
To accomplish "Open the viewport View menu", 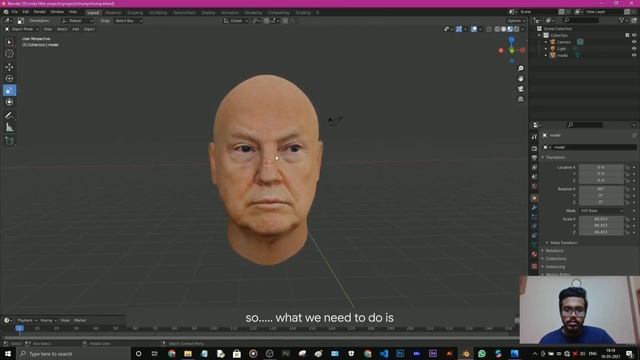I will tap(48, 29).
